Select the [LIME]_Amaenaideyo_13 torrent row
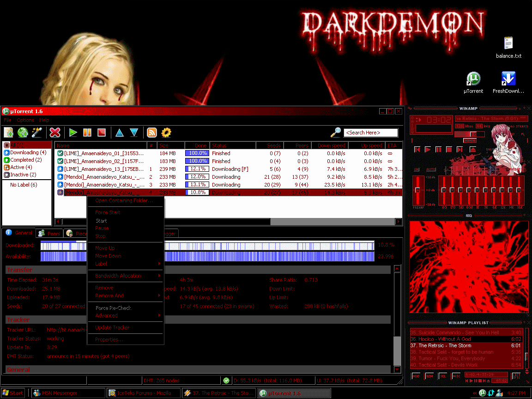Screen dimensions: 532x399 click(228, 169)
